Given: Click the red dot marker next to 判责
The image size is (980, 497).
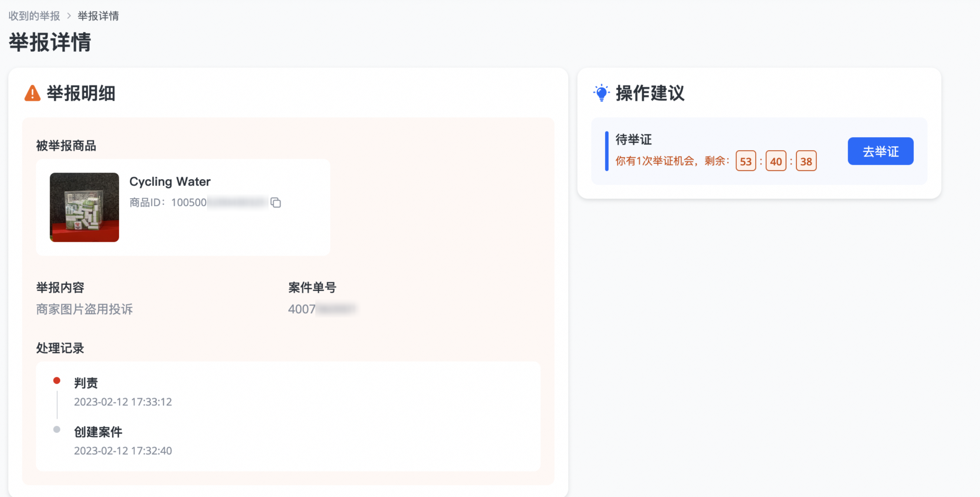Looking at the screenshot, I should [x=57, y=380].
